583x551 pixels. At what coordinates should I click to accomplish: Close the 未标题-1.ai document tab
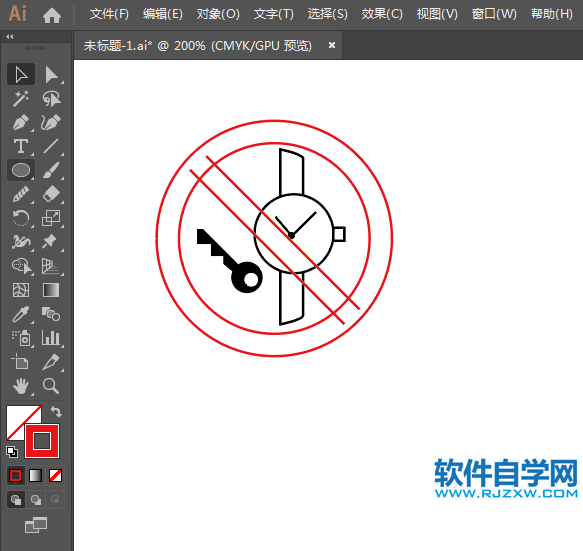point(332,45)
